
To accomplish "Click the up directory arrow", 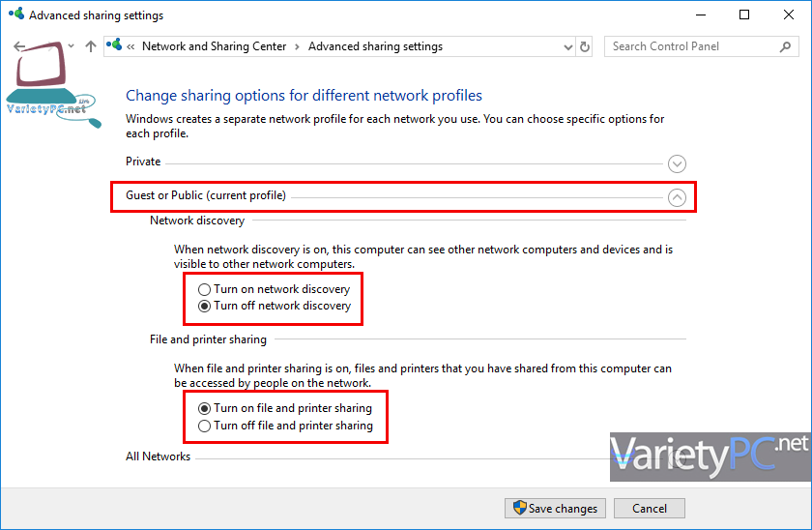I will click(x=91, y=46).
